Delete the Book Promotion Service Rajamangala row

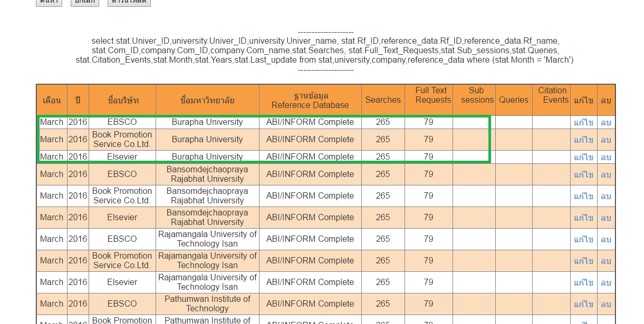click(x=606, y=261)
